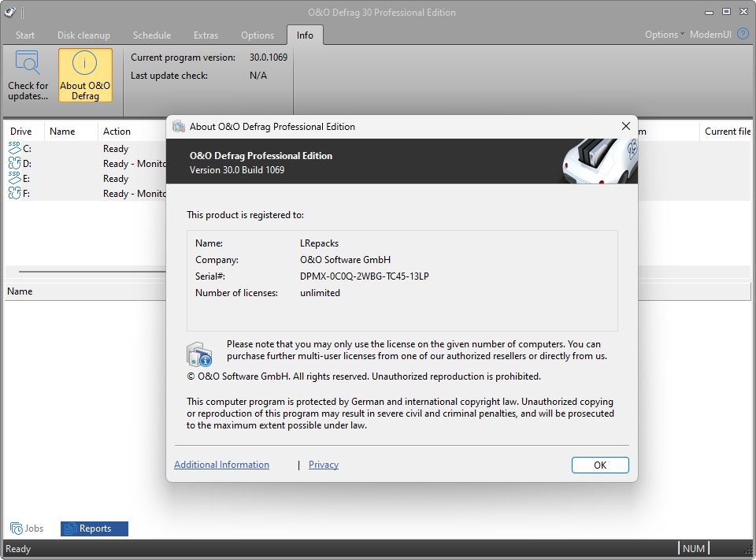This screenshot has height=560, width=756.
Task: Select the Info tab
Action: pos(305,35)
